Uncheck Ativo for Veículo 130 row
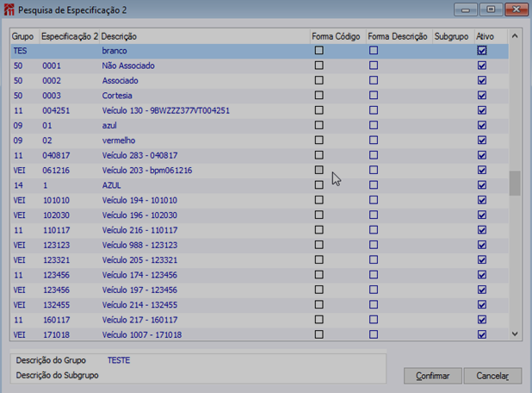Viewport: 532px width, 393px height. click(482, 110)
